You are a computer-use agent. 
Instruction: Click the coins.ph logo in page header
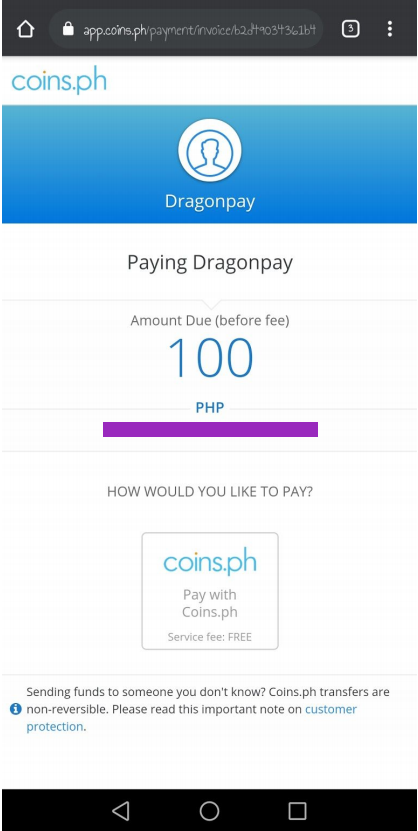pyautogui.click(x=59, y=82)
